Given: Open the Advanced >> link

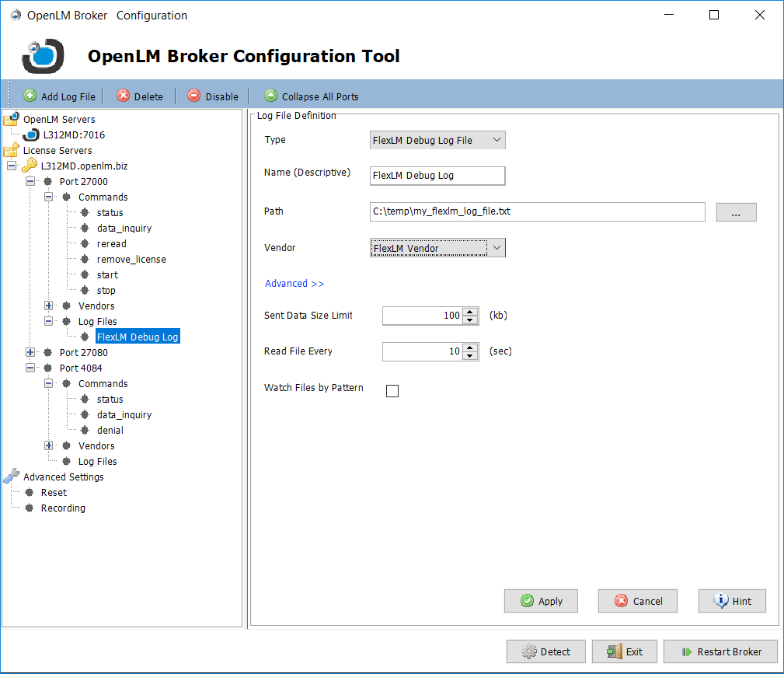Looking at the screenshot, I should point(294,284).
